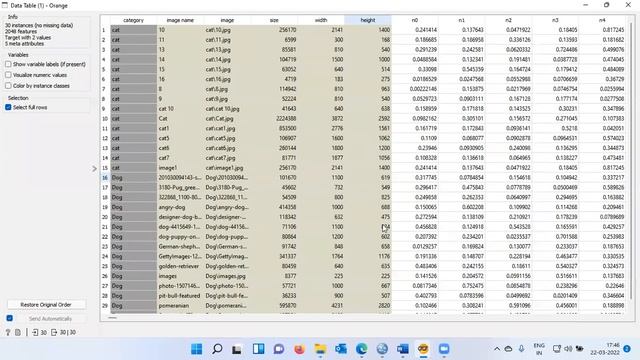
Task: Select size value 2224388 cell
Action: 274,119
